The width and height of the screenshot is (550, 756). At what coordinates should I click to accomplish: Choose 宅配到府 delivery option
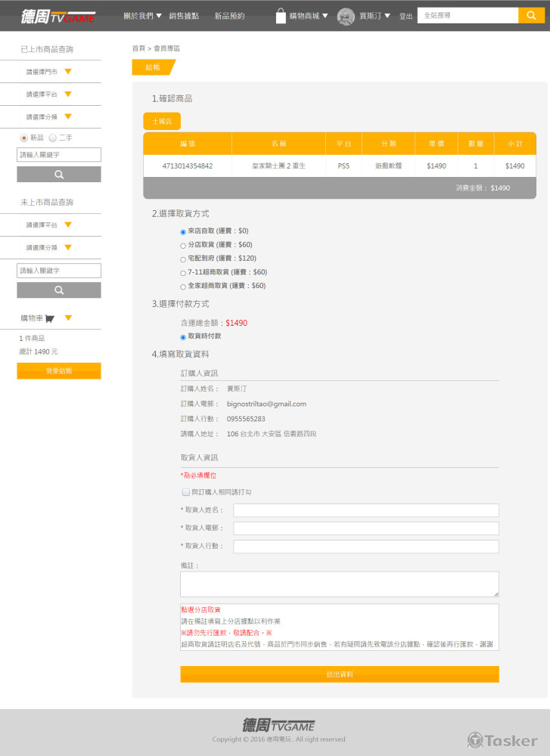pyautogui.click(x=183, y=259)
